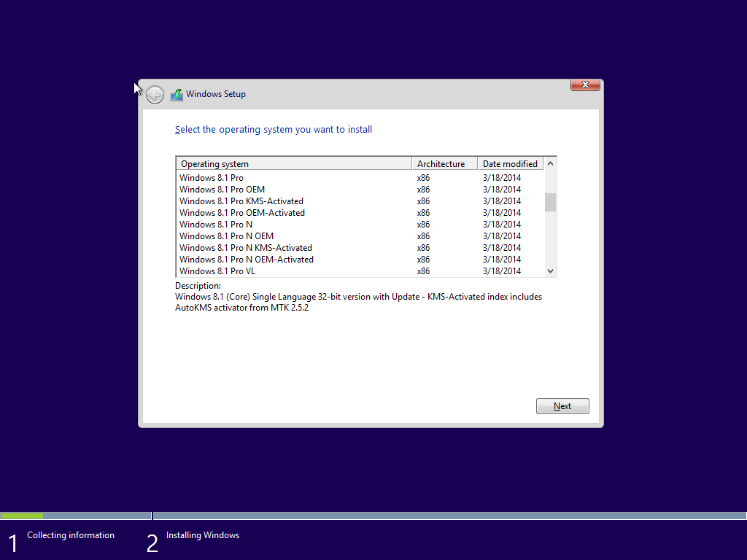The height and width of the screenshot is (560, 747).
Task: Click the Collecting information progress bar
Action: pos(76,516)
